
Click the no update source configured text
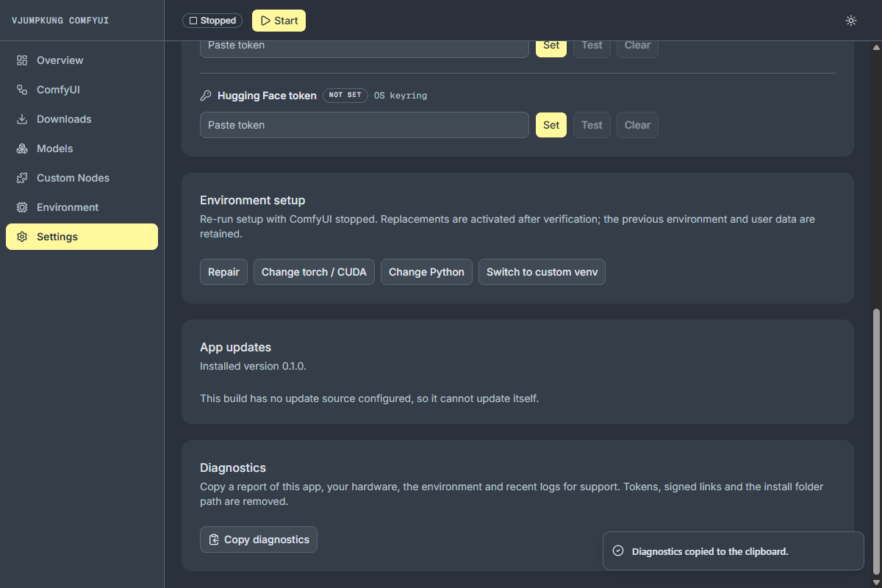click(x=370, y=398)
